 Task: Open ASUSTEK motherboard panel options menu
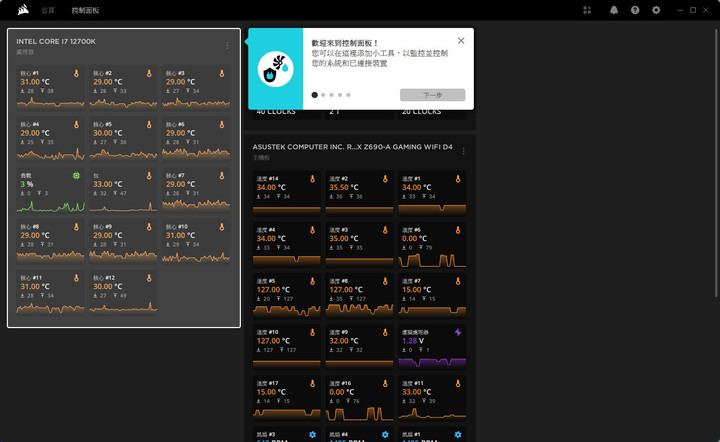[x=463, y=151]
